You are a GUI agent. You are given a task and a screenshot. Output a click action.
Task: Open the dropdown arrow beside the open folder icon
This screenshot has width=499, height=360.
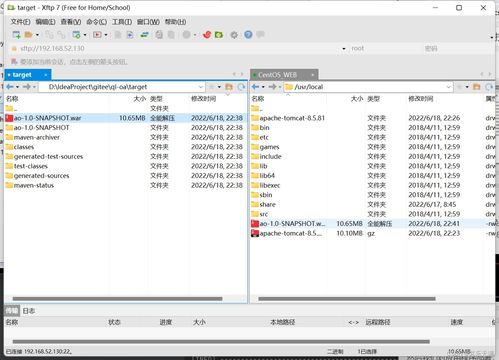click(x=37, y=35)
